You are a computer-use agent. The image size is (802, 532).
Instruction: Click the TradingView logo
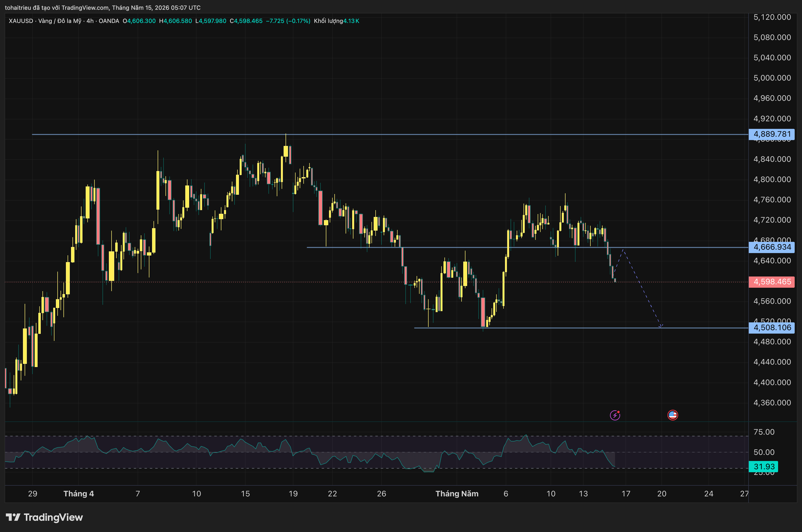tap(44, 517)
